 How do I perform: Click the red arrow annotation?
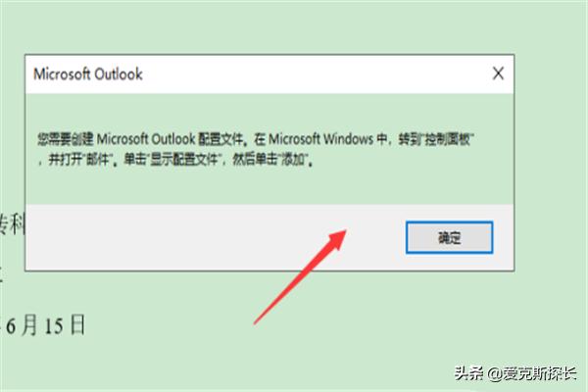[x=300, y=276]
